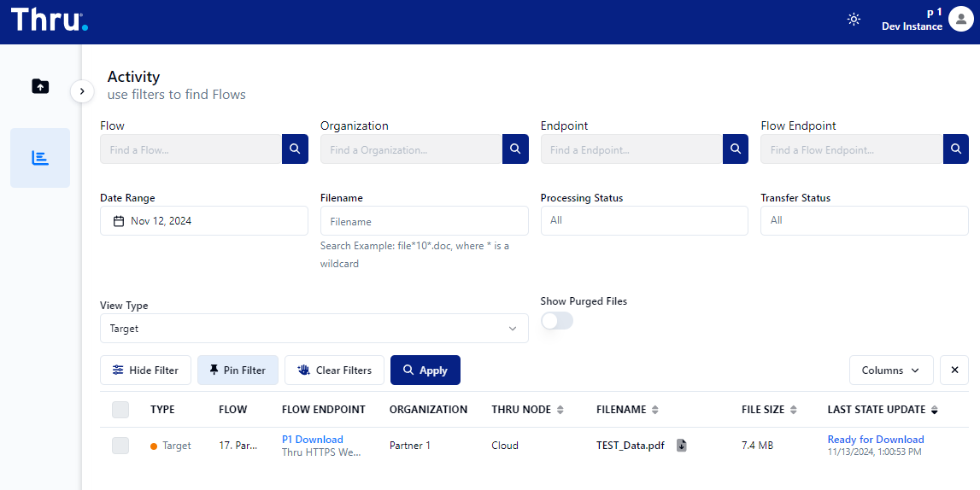Click the file upload folder sidebar icon

[x=40, y=86]
